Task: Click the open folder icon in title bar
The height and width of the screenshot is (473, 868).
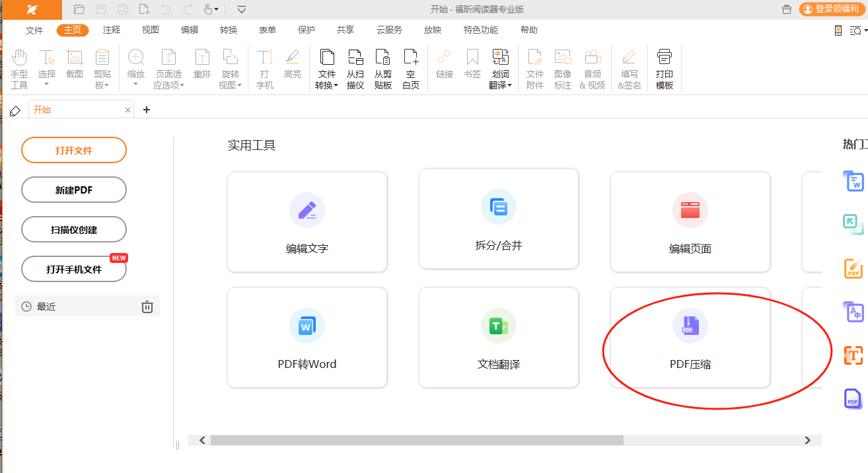Action: pos(79,9)
